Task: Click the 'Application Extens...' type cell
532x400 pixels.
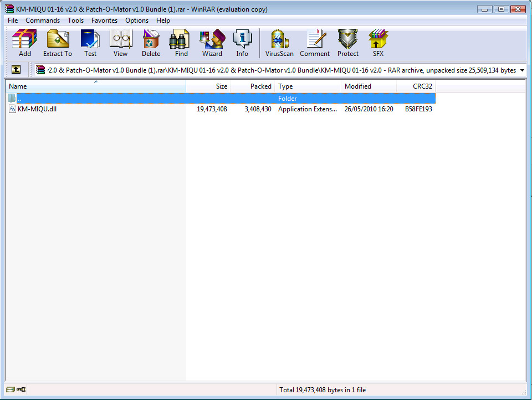Action: pos(308,109)
